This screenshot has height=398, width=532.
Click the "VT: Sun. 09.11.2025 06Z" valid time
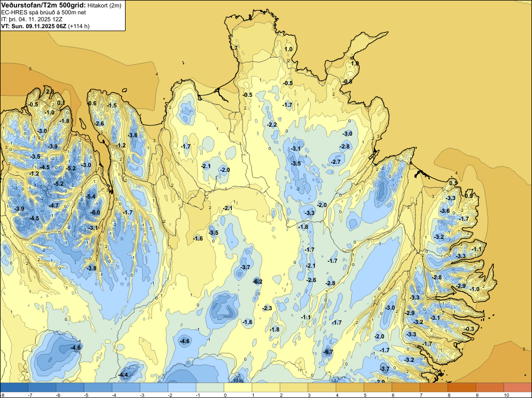click(34, 26)
